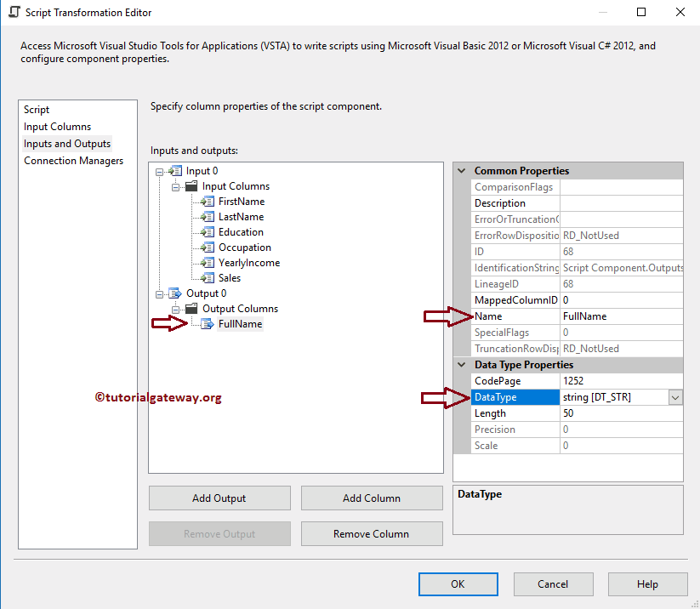
Task: Select the ComparisonFlags property label
Action: pos(515,187)
